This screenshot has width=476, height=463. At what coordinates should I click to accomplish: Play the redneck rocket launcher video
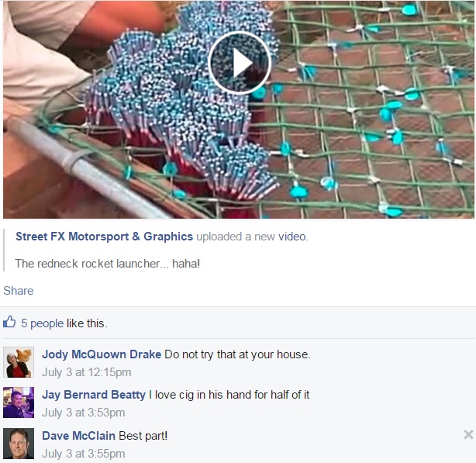click(240, 63)
